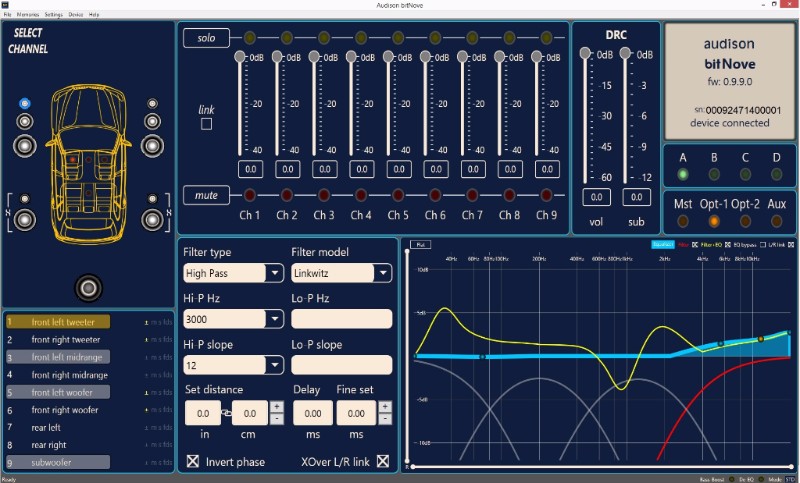Select the front left tweeter speaker icon

click(x=25, y=104)
